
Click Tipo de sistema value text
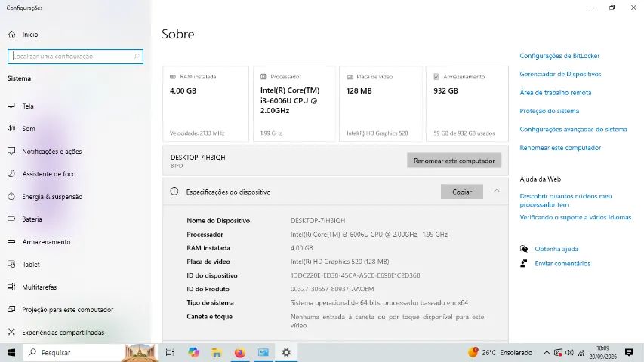[379, 303]
